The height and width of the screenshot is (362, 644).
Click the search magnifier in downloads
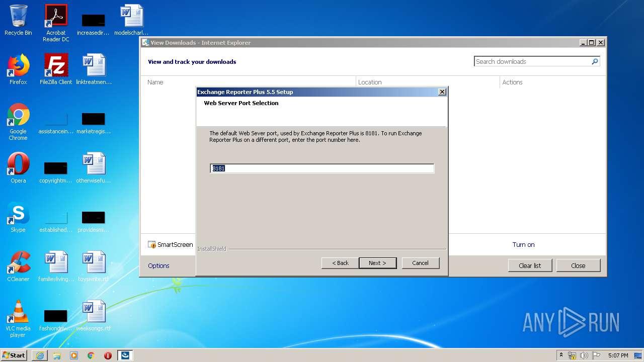[x=595, y=61]
